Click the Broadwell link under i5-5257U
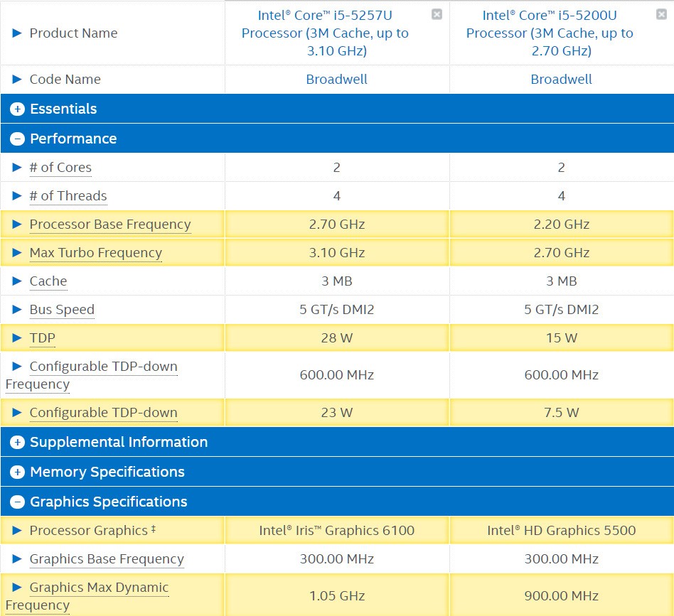The image size is (674, 616). point(336,80)
